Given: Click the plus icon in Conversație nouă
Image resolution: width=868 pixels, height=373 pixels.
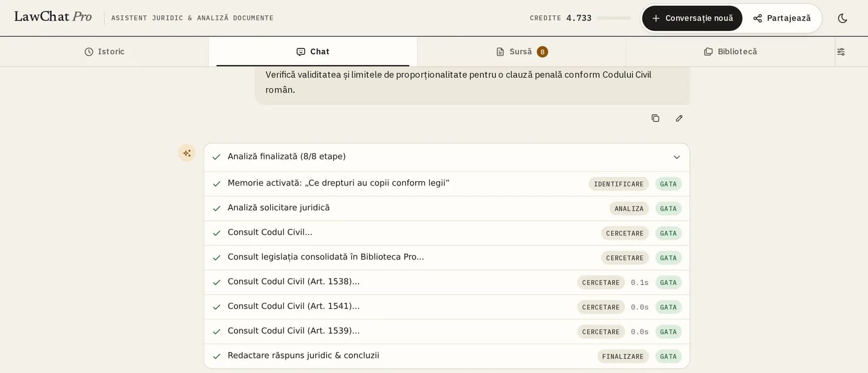Looking at the screenshot, I should [x=656, y=18].
